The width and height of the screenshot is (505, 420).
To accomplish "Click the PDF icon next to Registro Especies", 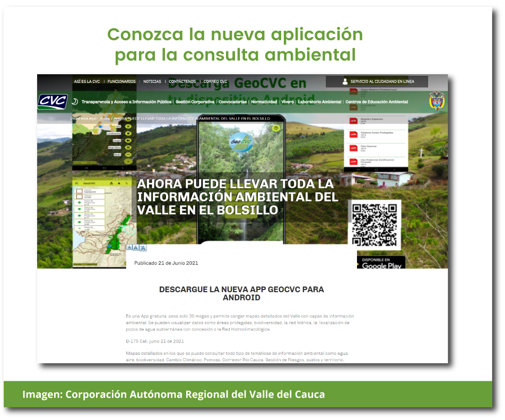I will pos(353,120).
